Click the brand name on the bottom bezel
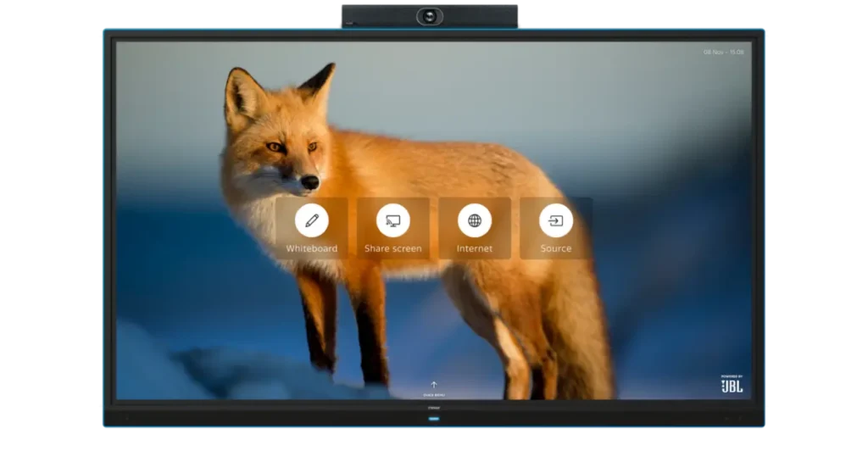The image size is (868, 456). [x=434, y=408]
